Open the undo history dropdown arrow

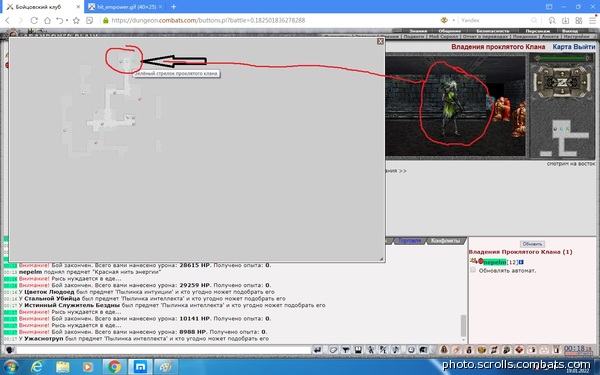[67, 20]
